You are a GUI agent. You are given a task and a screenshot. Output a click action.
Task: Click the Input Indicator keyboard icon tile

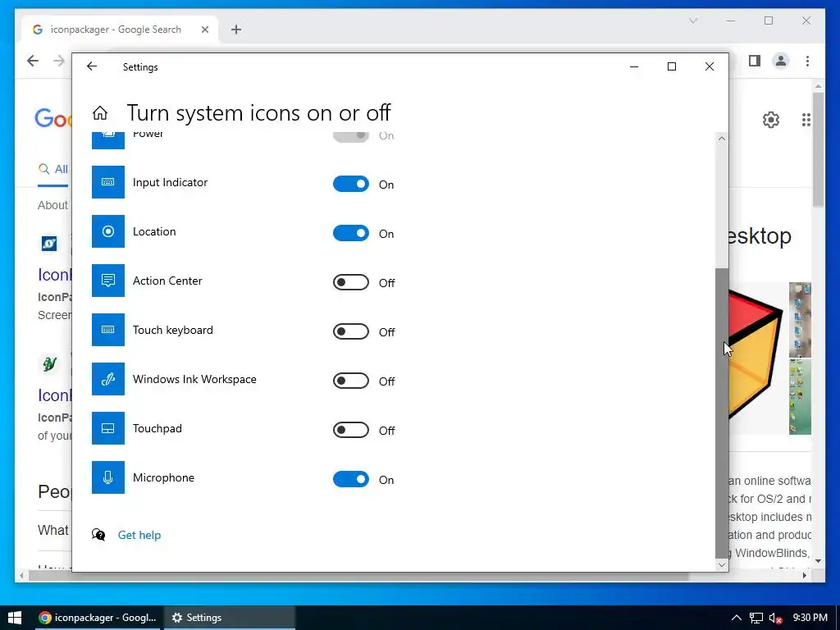pos(108,182)
